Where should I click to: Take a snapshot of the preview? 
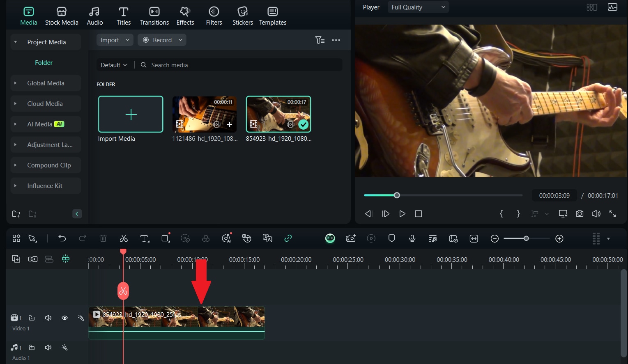click(580, 213)
